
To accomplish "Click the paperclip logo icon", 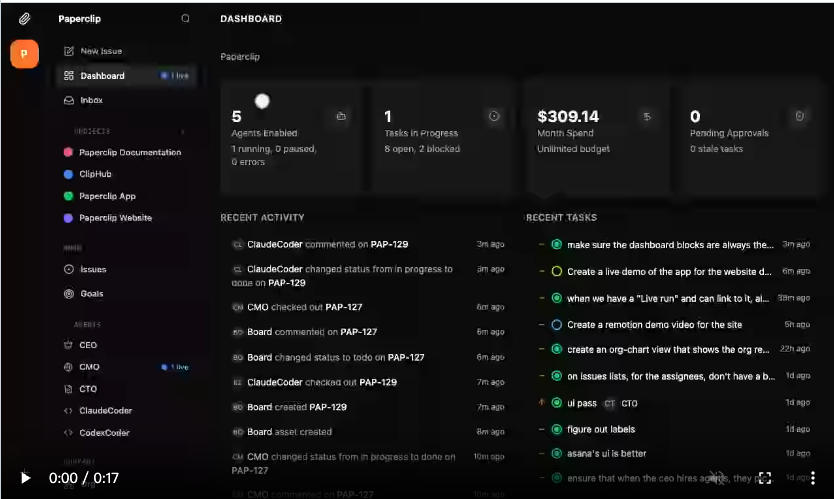I will 24,19.
